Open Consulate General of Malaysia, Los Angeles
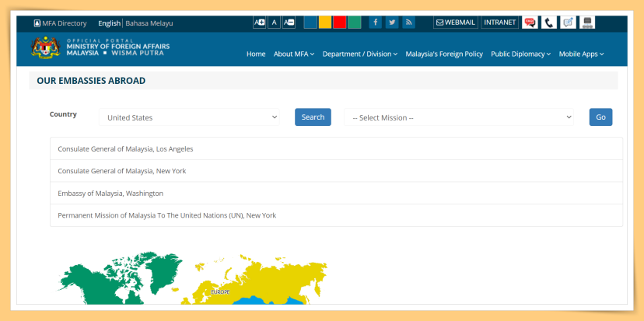This screenshot has height=321, width=644. pyautogui.click(x=336, y=149)
